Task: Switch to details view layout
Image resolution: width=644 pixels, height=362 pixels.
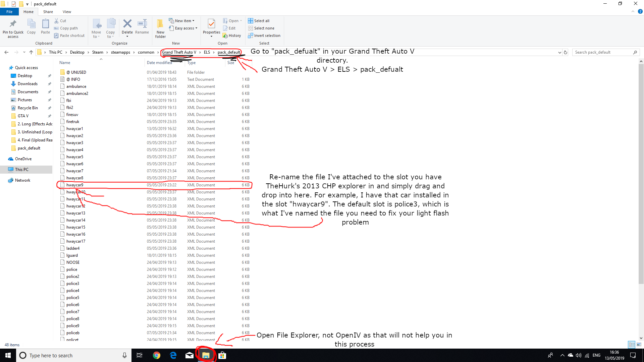Action: point(632,344)
